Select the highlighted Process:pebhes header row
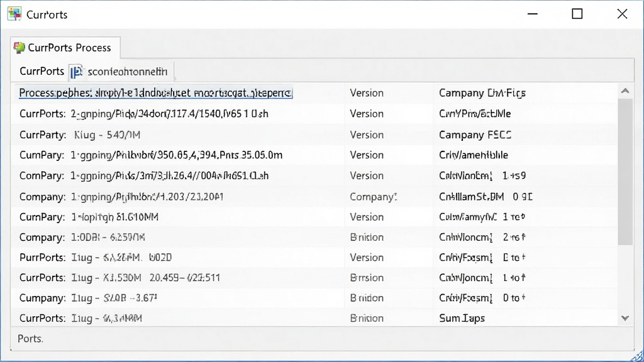644x362 pixels. [x=156, y=93]
